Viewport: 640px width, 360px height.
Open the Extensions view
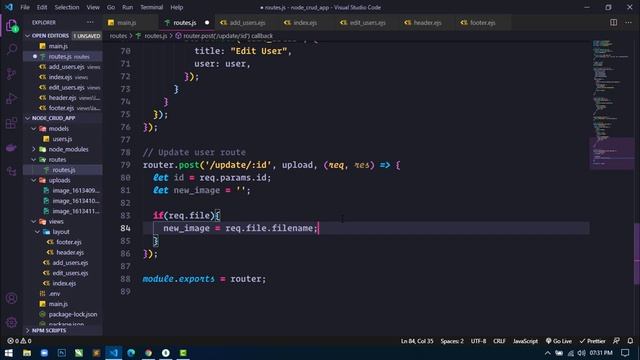click(11, 123)
